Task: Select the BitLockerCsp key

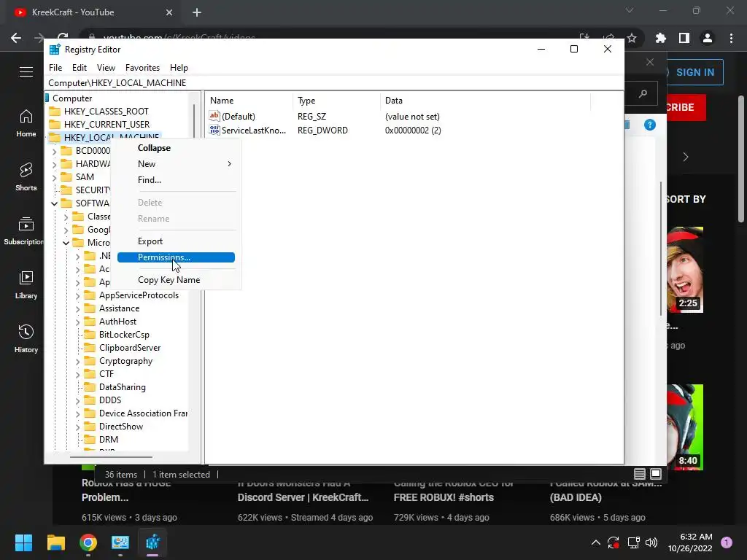Action: pos(124,335)
